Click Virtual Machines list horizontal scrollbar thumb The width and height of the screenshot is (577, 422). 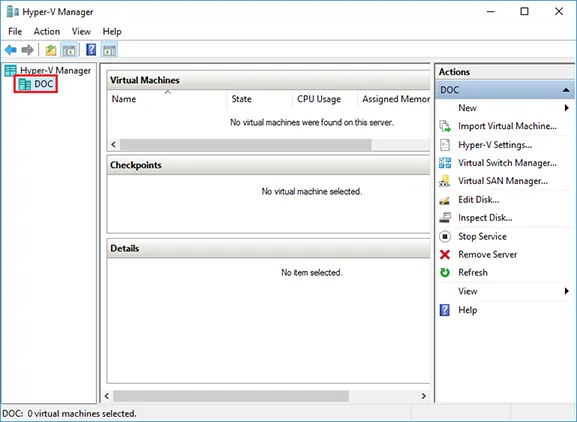(x=245, y=145)
